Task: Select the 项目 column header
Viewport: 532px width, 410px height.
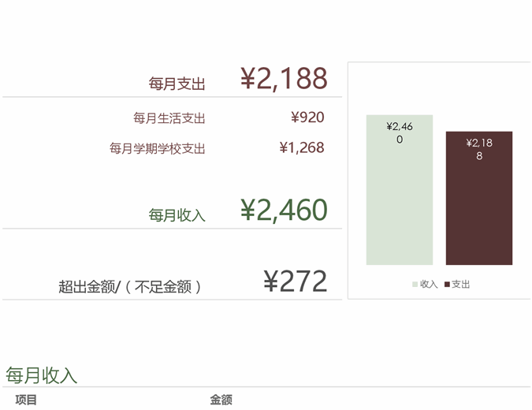Action: [x=26, y=401]
